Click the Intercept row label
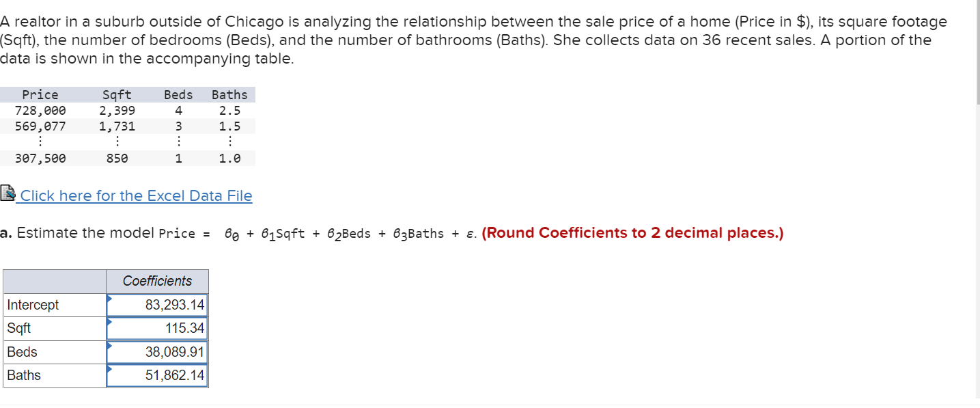The image size is (980, 408). point(31,305)
